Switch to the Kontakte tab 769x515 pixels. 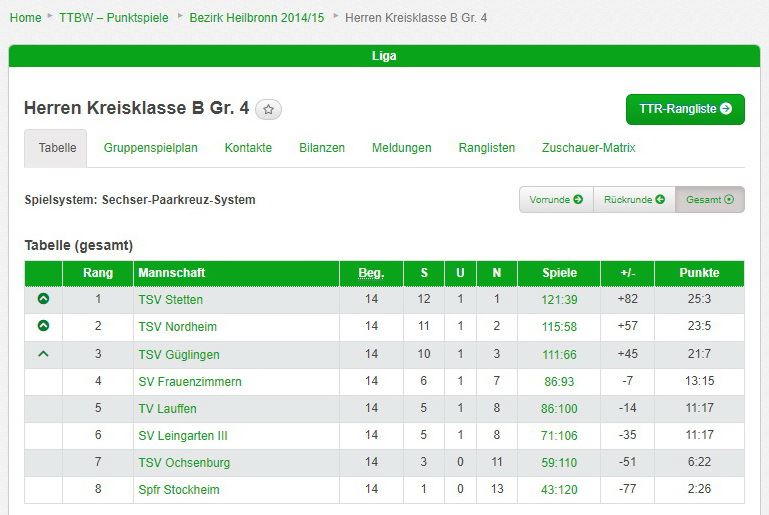[248, 148]
